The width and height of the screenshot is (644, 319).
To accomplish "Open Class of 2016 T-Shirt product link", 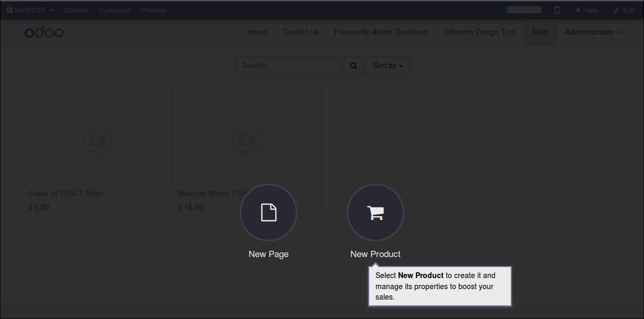I will (66, 194).
